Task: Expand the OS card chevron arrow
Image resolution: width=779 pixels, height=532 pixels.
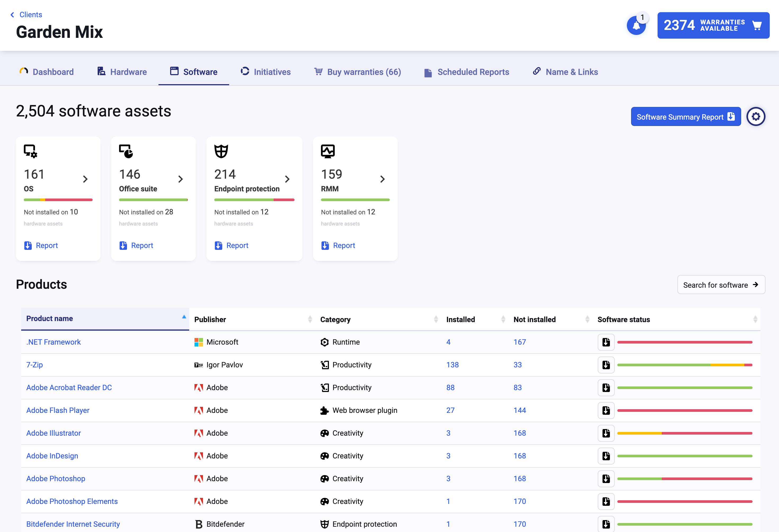Action: point(85,179)
